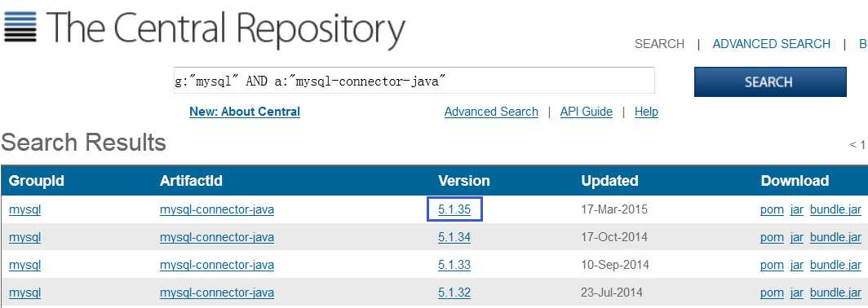Download the pom for version 5.1.35
The height and width of the screenshot is (308, 868).
pos(772,210)
